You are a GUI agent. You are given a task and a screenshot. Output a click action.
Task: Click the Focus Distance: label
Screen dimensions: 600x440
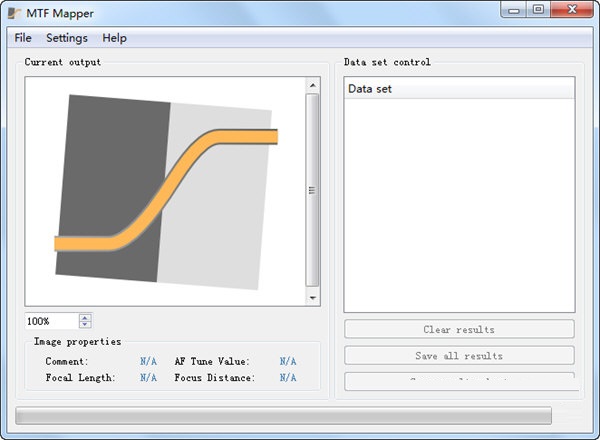point(215,378)
